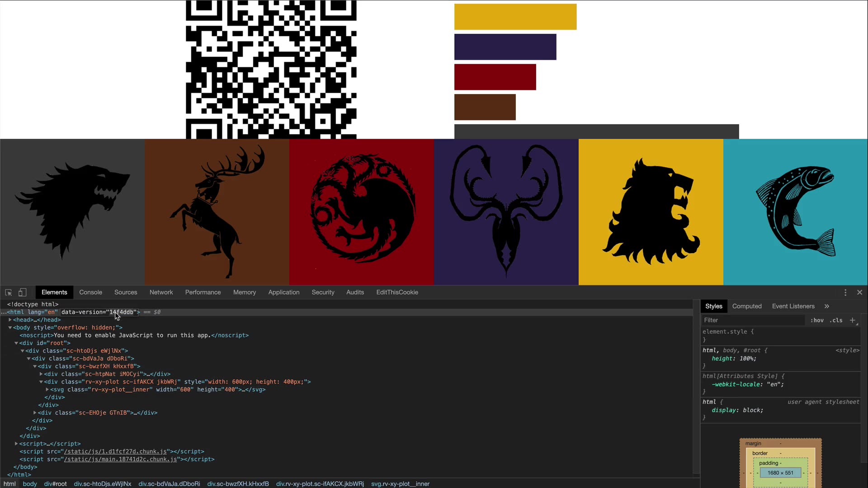
Task: Toggle the .cls class editor
Action: click(x=836, y=320)
